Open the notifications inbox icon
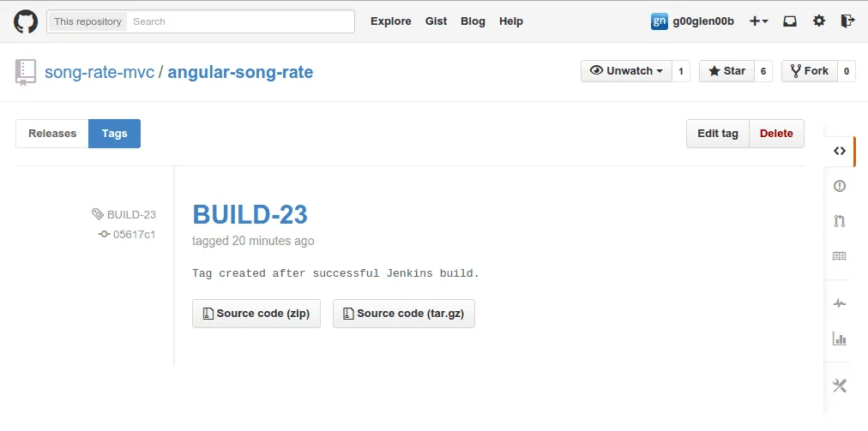 790,21
